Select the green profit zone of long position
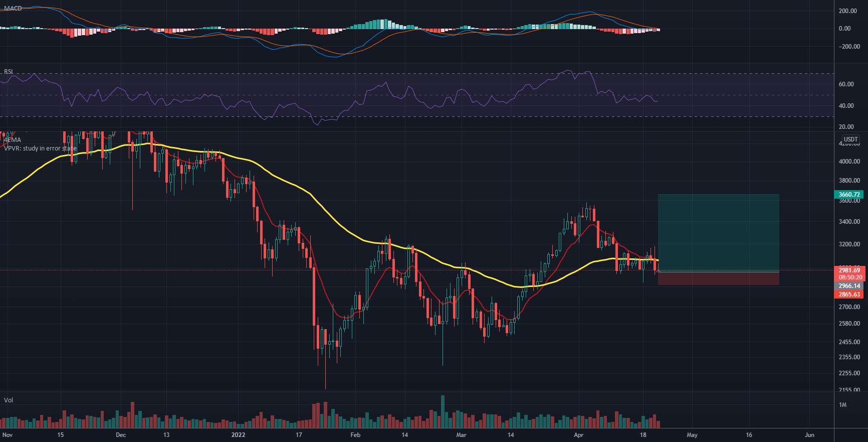 [719, 233]
